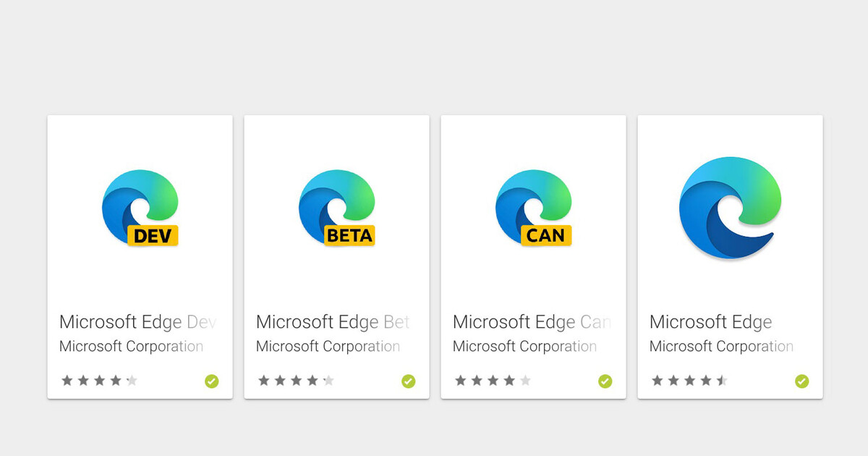Open the Microsoft Edge Canary title link
Image resolution: width=868 pixels, height=456 pixels.
[532, 322]
